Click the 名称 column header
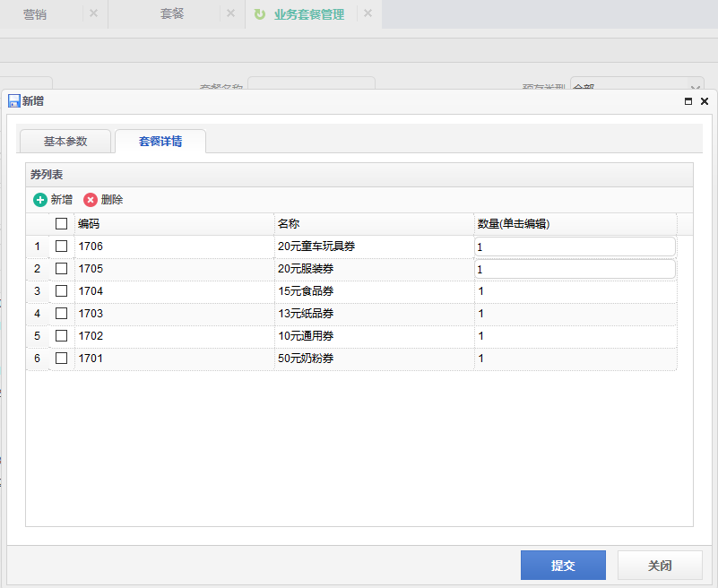The height and width of the screenshot is (588, 718). [x=374, y=224]
